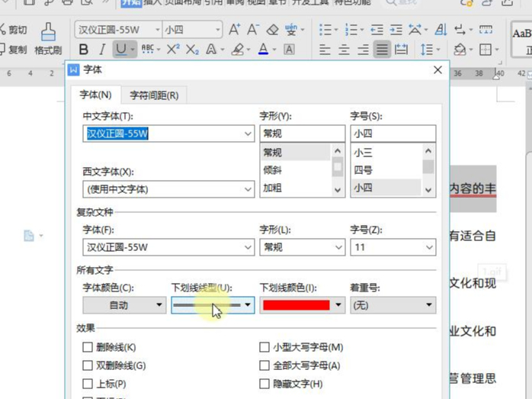Viewport: 532px width, 399px height.
Task: Toggle italic formatting in the ribbon
Action: (x=102, y=50)
